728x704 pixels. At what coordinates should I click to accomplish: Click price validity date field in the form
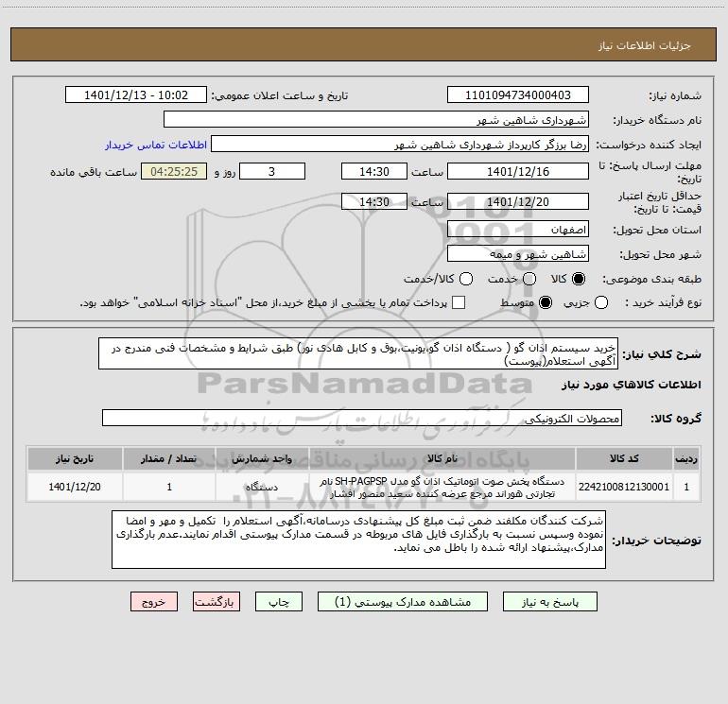[518, 201]
